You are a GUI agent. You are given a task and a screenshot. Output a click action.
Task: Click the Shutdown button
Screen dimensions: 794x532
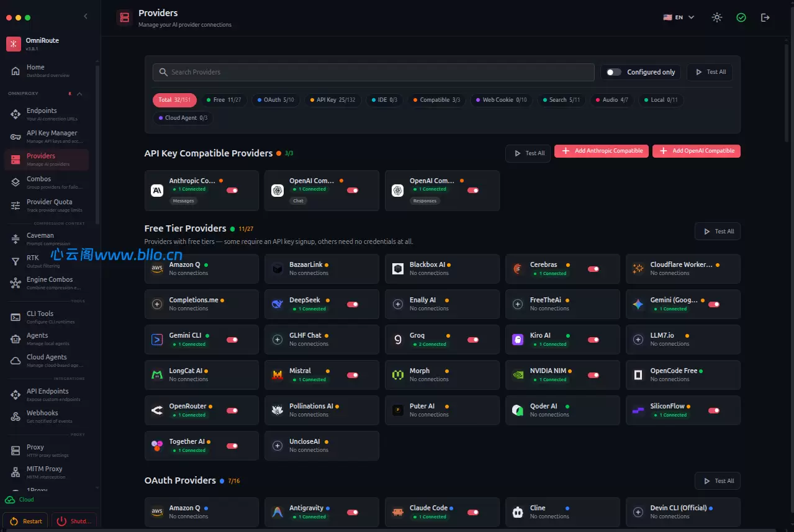[74, 521]
